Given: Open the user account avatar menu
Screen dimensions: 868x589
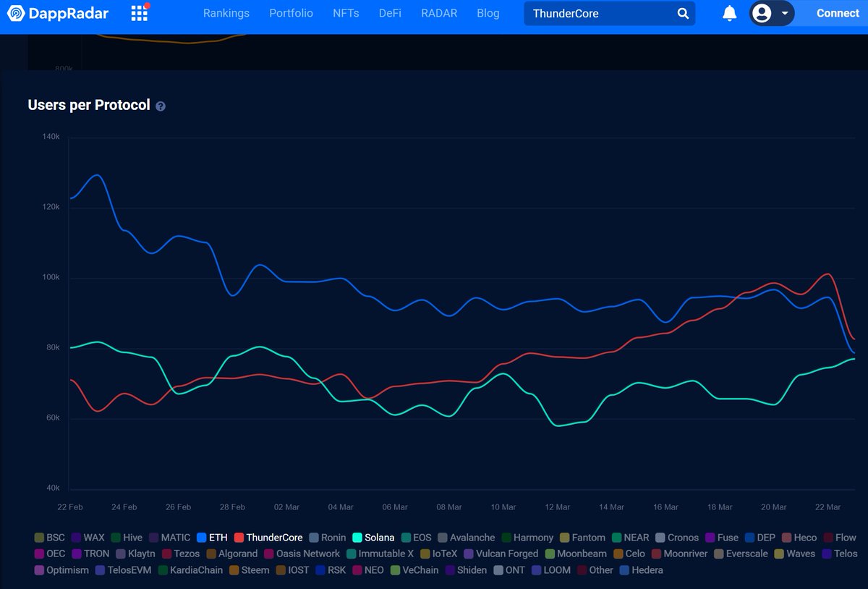Looking at the screenshot, I should click(x=762, y=13).
